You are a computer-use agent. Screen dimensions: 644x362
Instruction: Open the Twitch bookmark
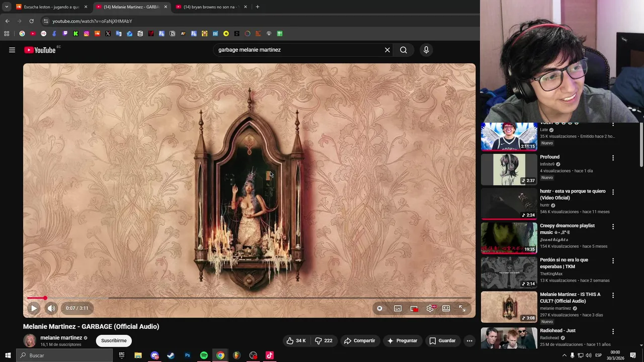pyautogui.click(x=65, y=34)
